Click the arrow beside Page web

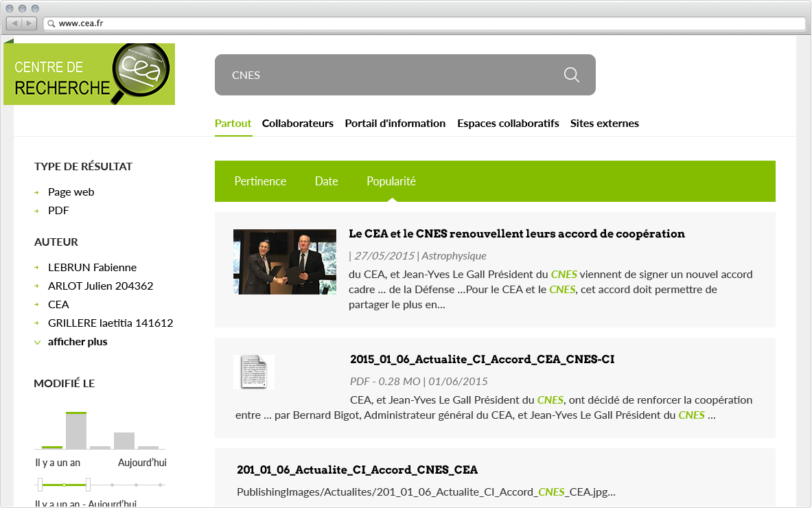click(37, 193)
